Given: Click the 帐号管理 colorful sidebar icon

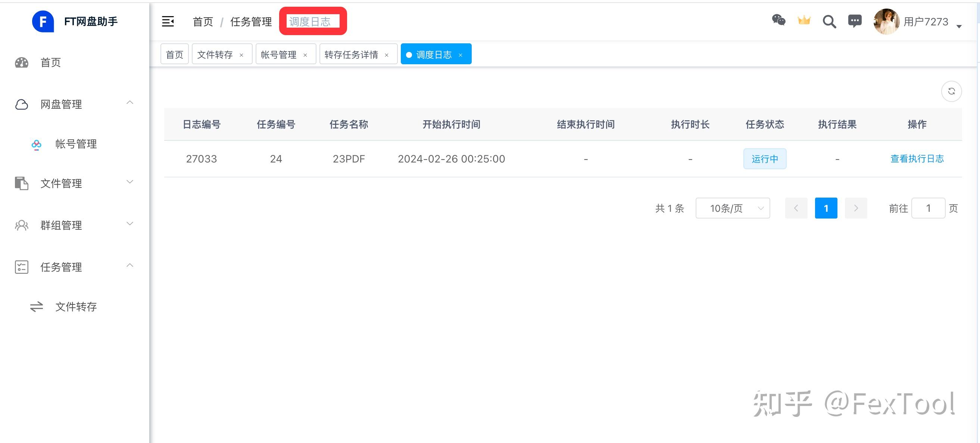Looking at the screenshot, I should pyautogui.click(x=37, y=144).
